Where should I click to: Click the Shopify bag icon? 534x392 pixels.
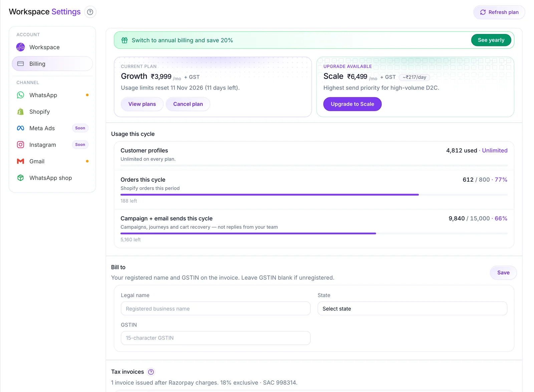click(21, 112)
